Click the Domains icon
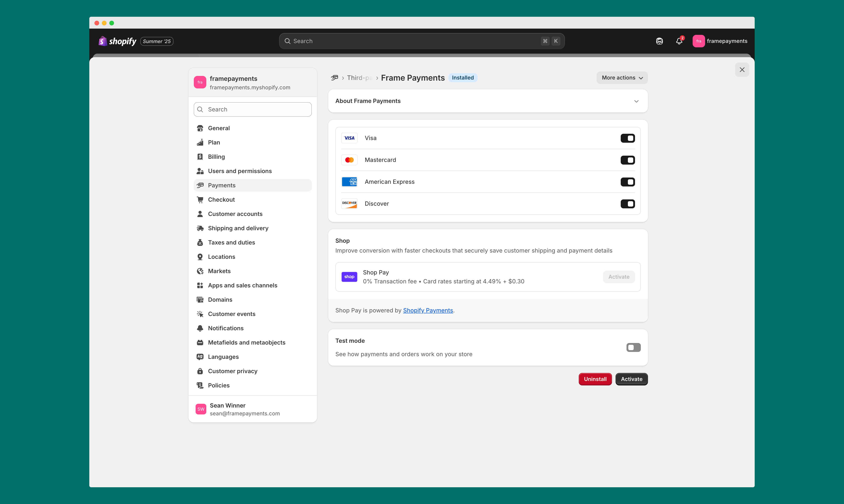This screenshot has height=504, width=844. (200, 299)
